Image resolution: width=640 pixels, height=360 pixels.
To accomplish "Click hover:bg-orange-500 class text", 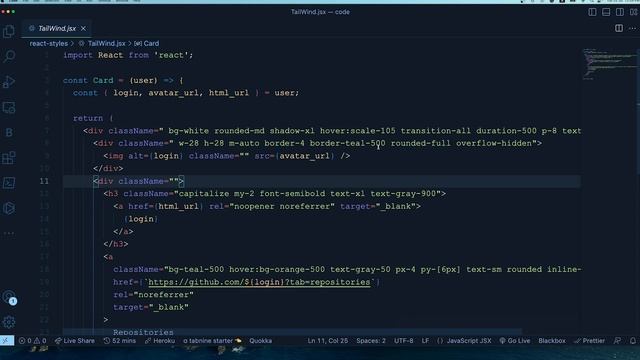I will [x=277, y=269].
